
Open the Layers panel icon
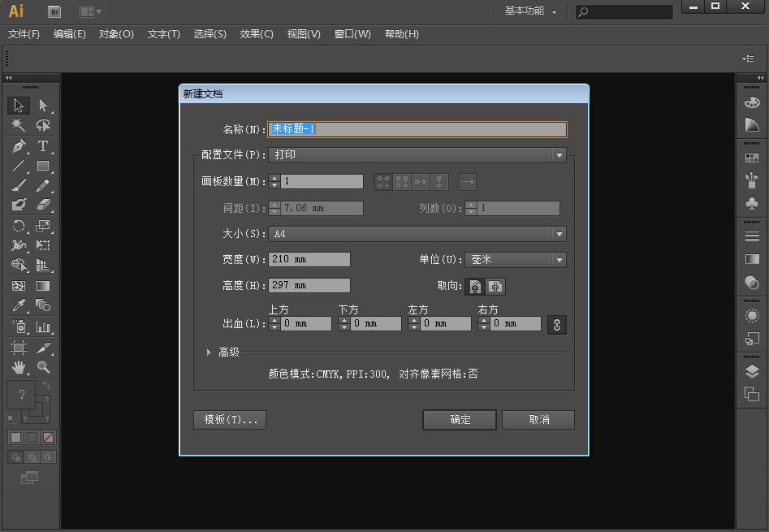click(751, 371)
